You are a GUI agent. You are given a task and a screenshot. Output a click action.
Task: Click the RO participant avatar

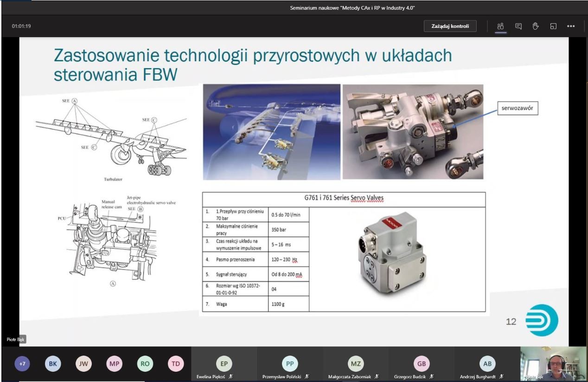tap(145, 364)
